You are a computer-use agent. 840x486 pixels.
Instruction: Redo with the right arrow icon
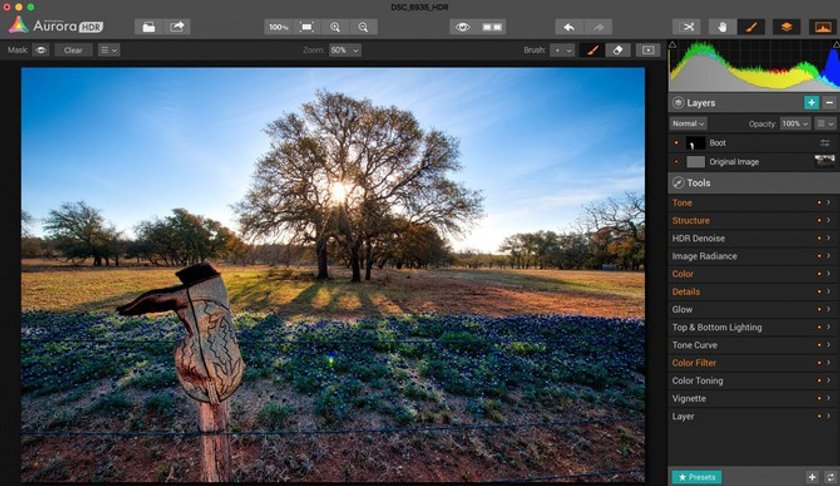tap(598, 27)
